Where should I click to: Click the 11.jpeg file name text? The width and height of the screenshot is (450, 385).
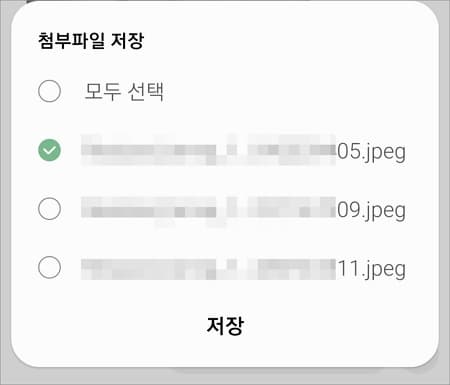[x=372, y=269]
